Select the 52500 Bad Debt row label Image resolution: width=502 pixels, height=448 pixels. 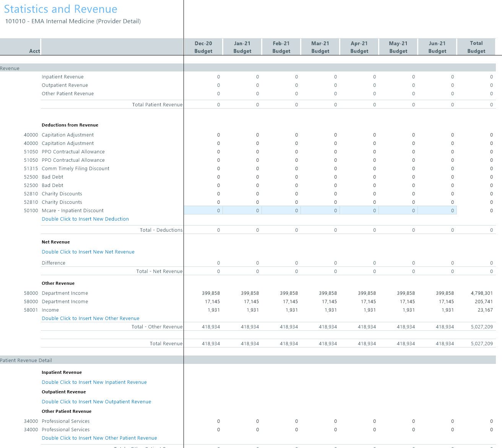click(x=52, y=177)
